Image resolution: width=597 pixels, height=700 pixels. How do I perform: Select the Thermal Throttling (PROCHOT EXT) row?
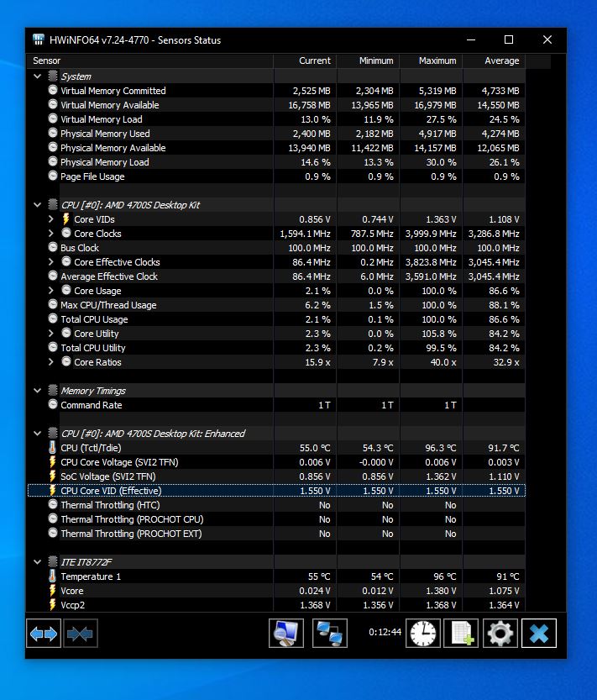pos(276,534)
